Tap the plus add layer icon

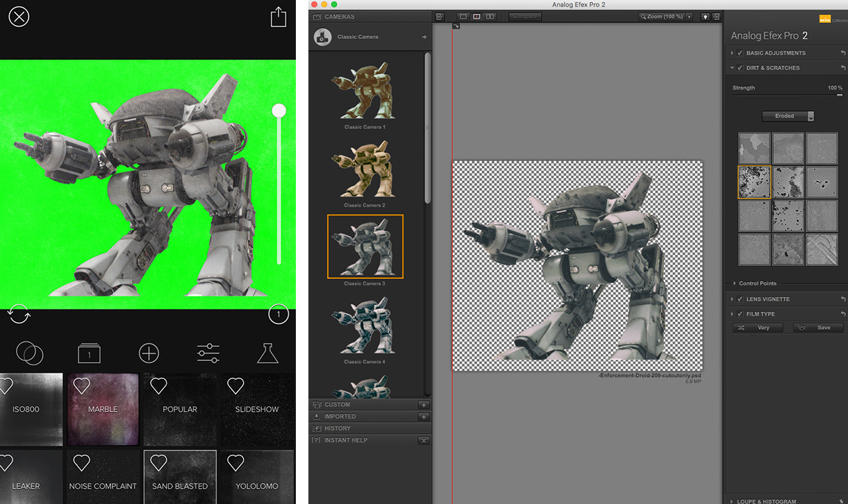click(149, 353)
